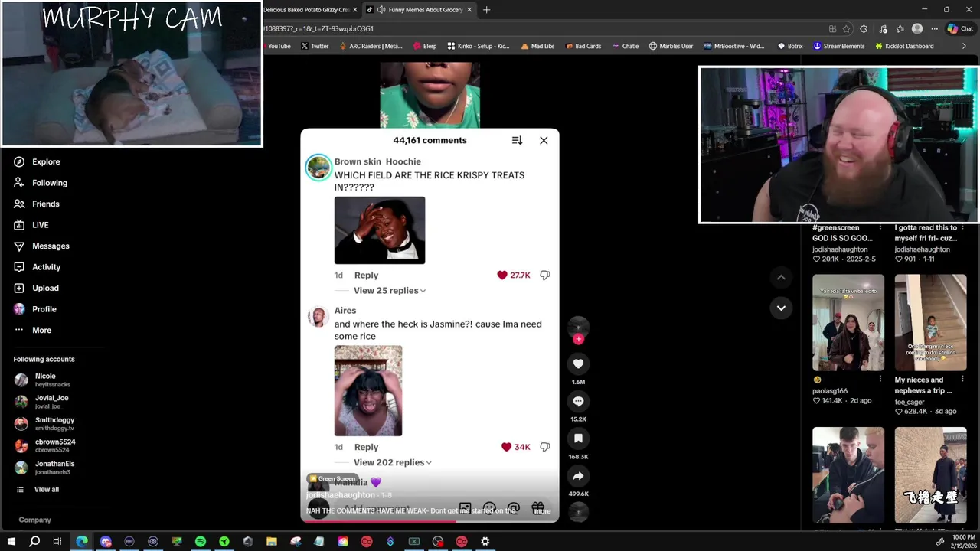This screenshot has width=980, height=551.
Task: Open Nicole's account in following list
Action: coord(46,380)
